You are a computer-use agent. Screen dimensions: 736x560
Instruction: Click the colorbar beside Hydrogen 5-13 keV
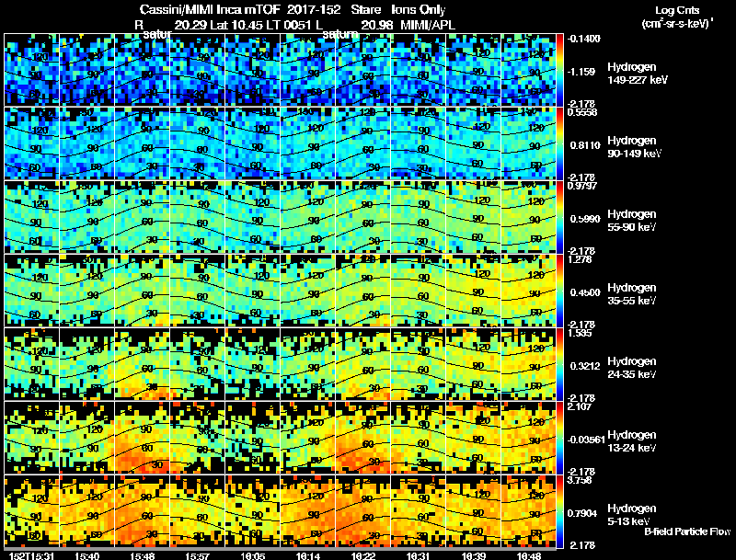pyautogui.click(x=559, y=511)
